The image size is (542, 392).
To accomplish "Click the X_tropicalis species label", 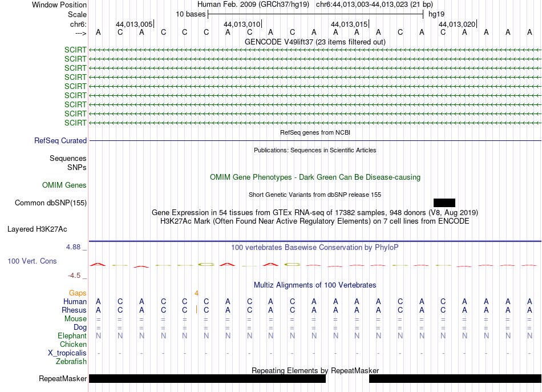I will 67,353.
